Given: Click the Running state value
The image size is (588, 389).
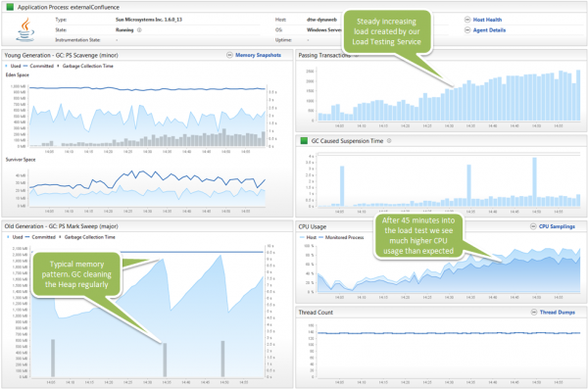Looking at the screenshot, I should coord(124,30).
